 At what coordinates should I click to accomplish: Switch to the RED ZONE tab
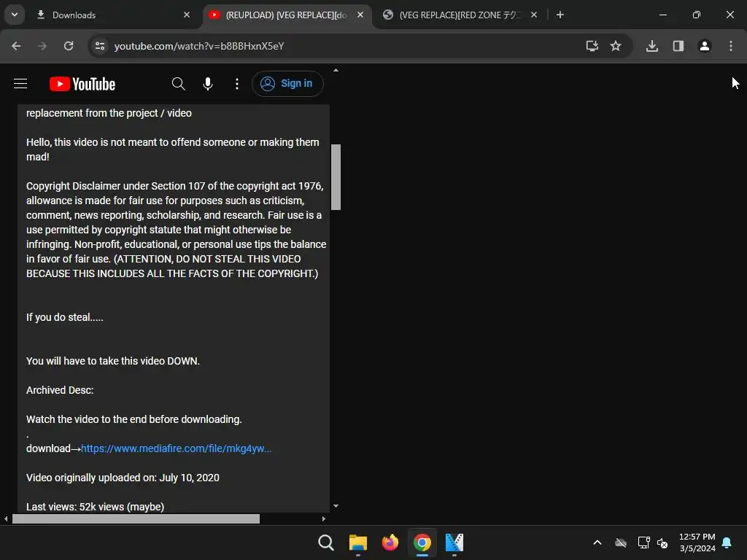point(460,15)
